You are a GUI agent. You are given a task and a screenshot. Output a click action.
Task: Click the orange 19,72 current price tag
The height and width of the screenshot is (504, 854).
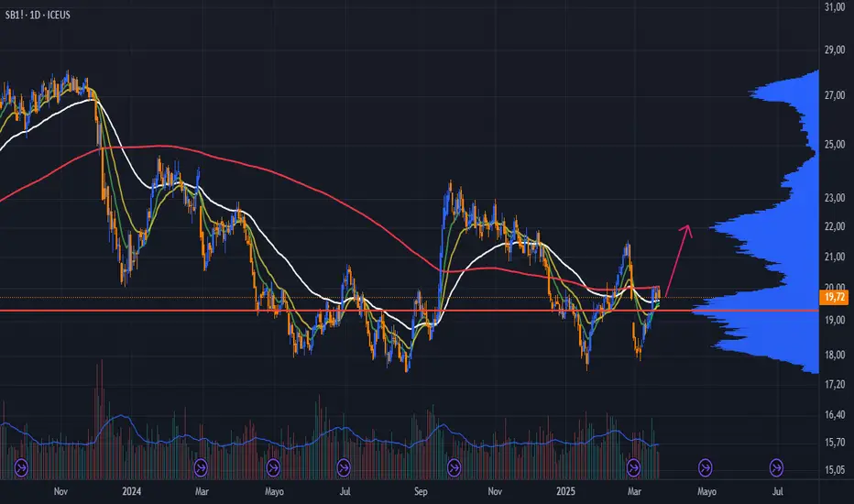click(834, 297)
